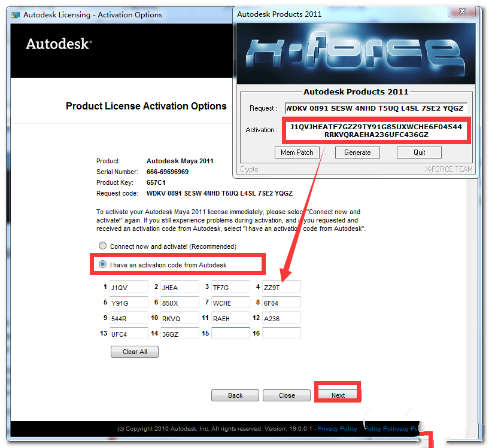Click empty activation code field 16
Image resolution: width=489 pixels, height=448 pixels.
282,333
